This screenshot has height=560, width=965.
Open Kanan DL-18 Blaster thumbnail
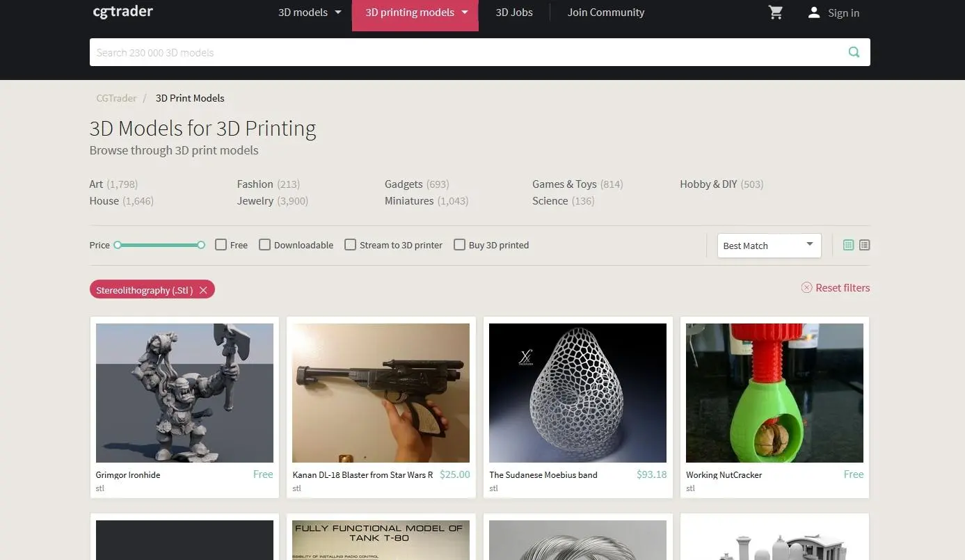click(x=381, y=393)
